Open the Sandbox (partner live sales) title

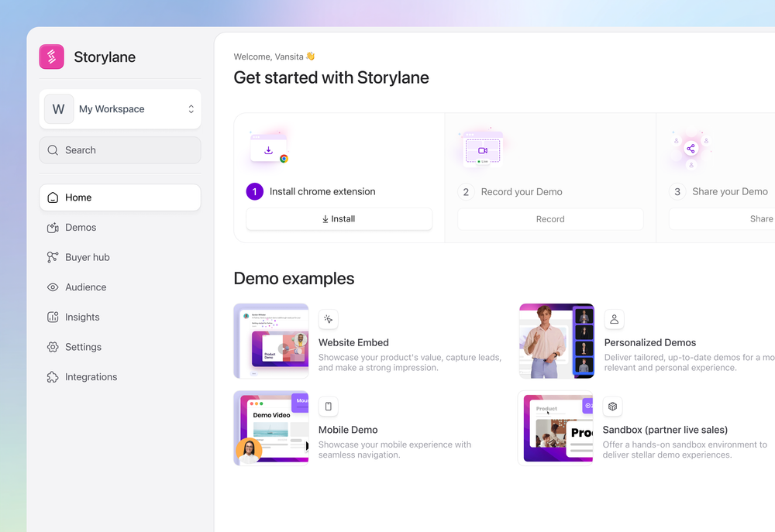click(x=665, y=430)
